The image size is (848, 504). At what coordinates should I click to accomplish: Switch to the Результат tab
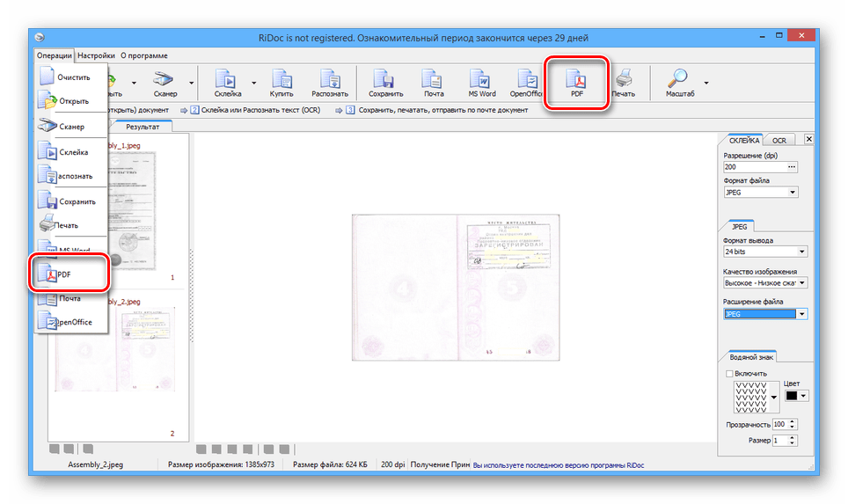point(142,127)
